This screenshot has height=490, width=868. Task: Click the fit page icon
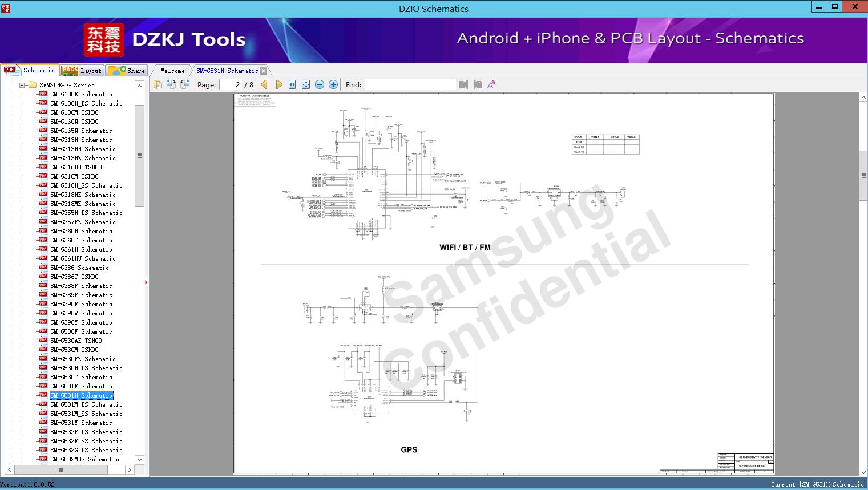[306, 84]
